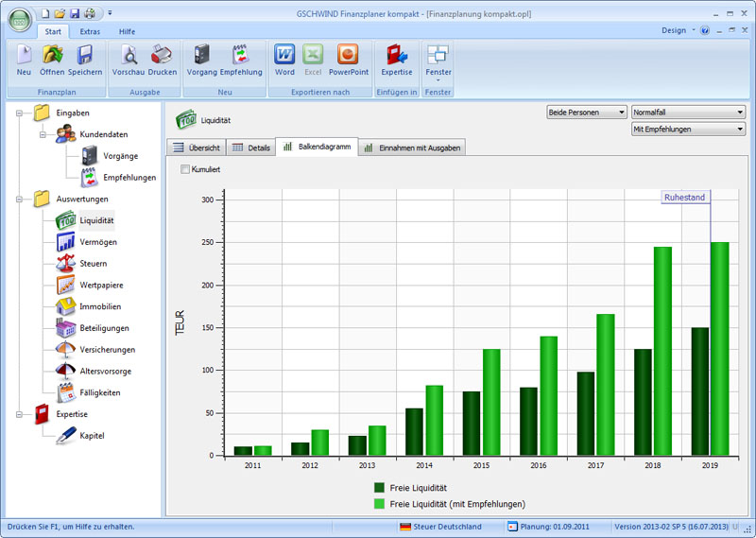Click the Drucken printer icon
Screen dimensions: 756x538
162,59
